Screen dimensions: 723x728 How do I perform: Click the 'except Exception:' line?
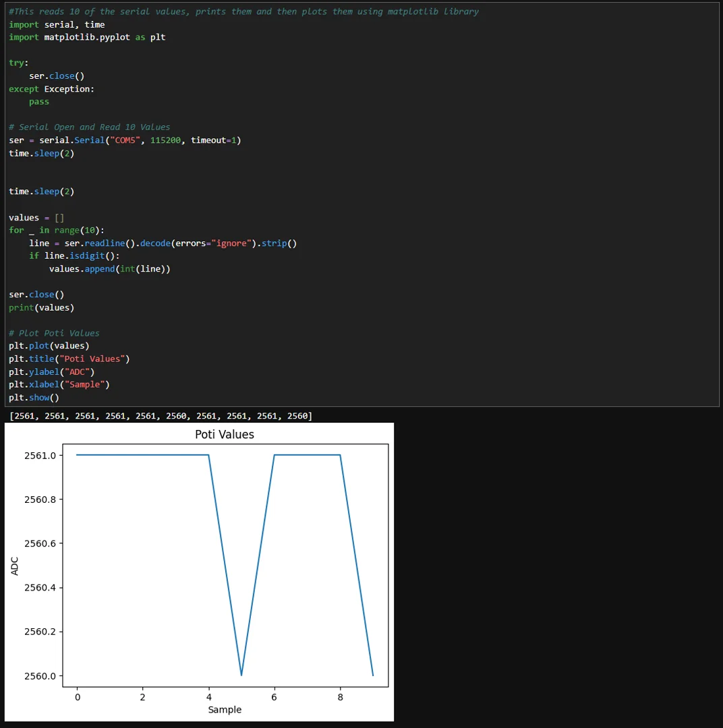pyautogui.click(x=51, y=89)
